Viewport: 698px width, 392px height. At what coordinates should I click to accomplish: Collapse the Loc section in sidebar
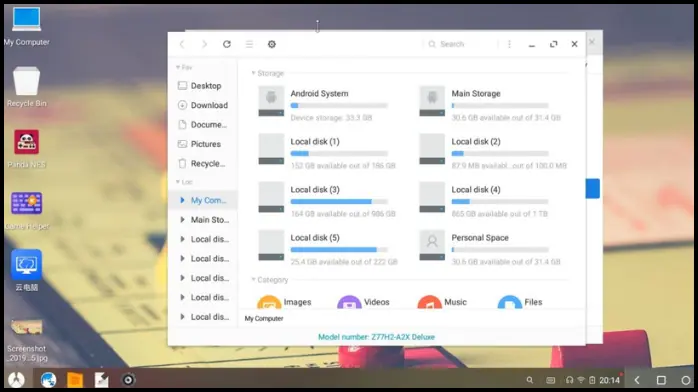point(178,182)
